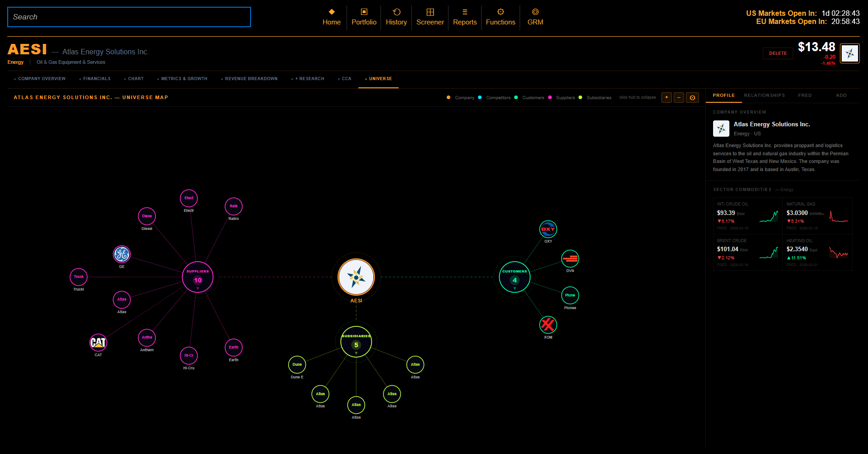The image size is (868, 454).
Task: Toggle the Suppliers legend item
Action: point(561,97)
